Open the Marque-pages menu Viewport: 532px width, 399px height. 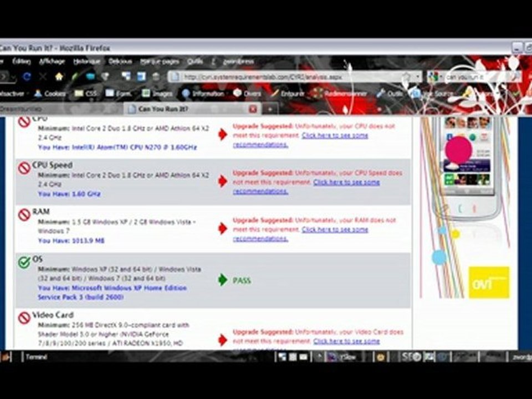[x=160, y=62]
